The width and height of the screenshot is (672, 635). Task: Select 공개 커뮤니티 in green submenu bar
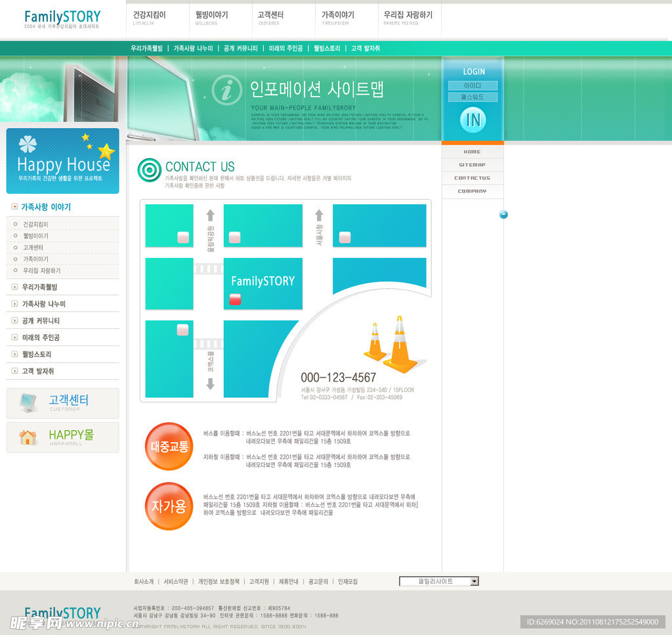coord(240,49)
